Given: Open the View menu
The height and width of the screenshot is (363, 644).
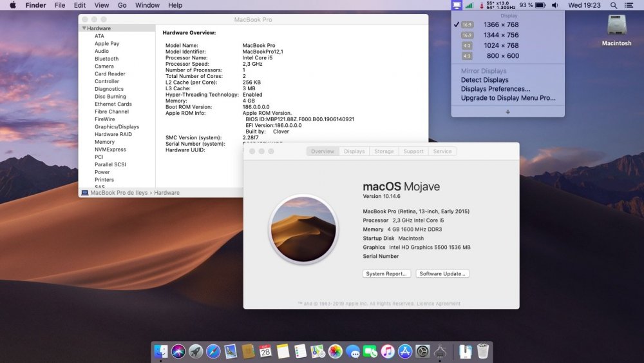Looking at the screenshot, I should (102, 5).
